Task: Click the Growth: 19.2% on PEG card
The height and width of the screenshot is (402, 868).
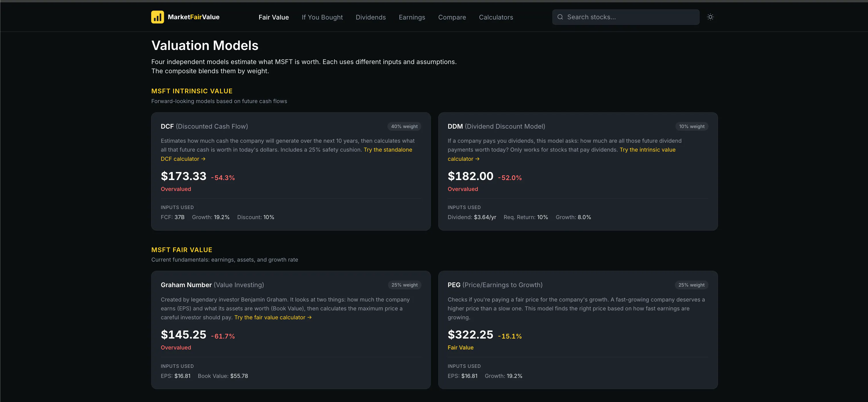Action: point(504,376)
